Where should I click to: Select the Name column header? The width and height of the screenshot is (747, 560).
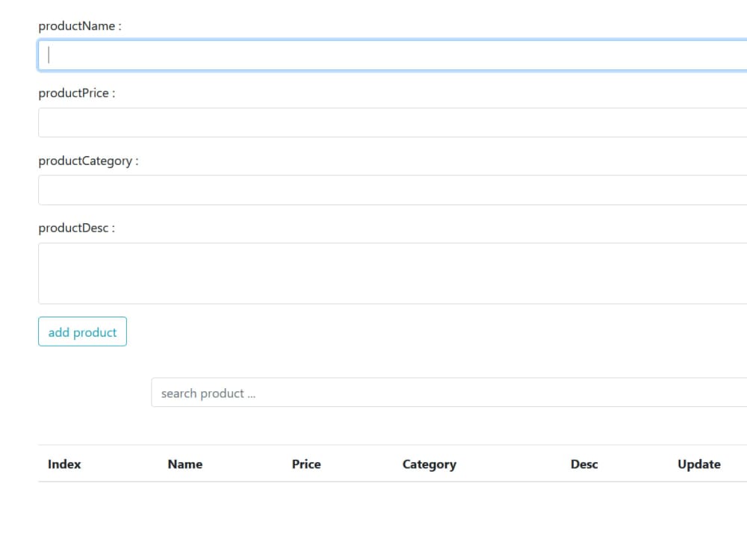[x=185, y=464]
